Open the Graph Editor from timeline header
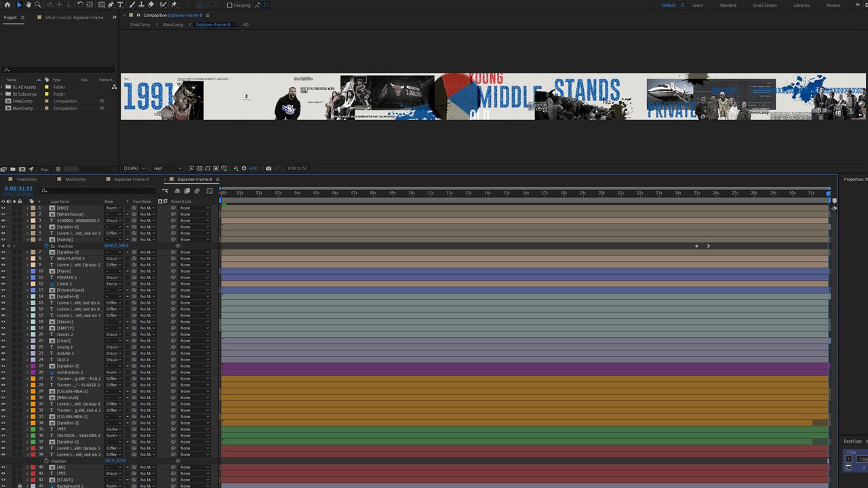The height and width of the screenshot is (488, 868). click(210, 191)
